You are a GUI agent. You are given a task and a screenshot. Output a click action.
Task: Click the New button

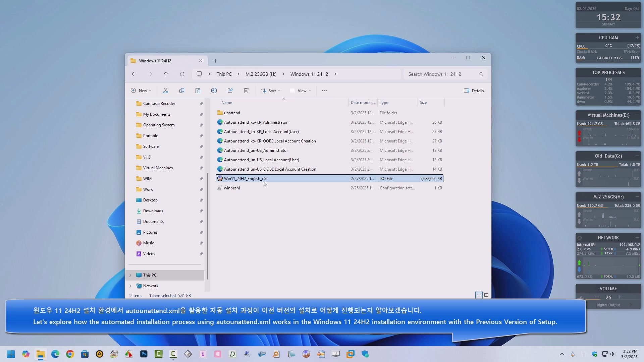tap(141, 90)
